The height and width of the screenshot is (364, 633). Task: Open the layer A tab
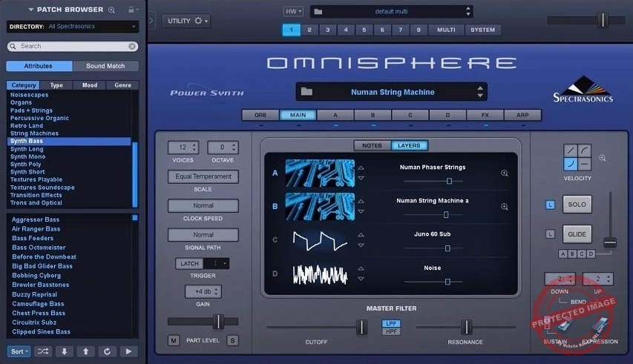pos(335,116)
